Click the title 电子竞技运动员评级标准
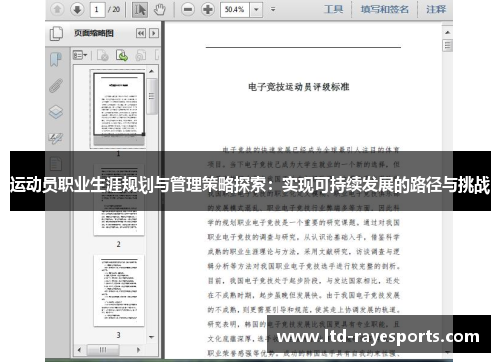 298,87
